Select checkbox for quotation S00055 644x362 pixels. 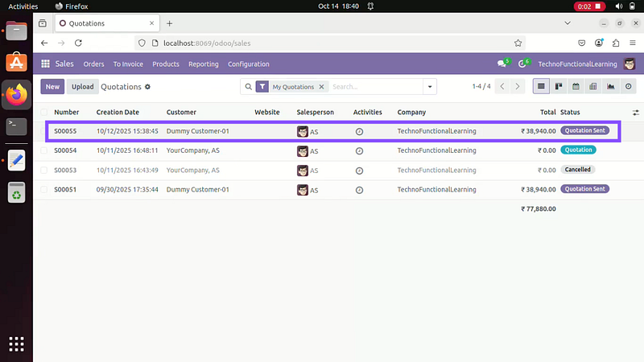pos(44,130)
